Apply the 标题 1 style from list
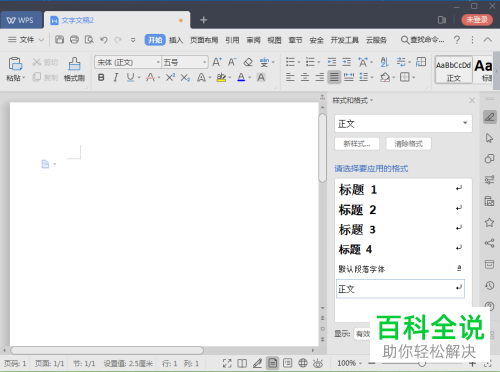The width and height of the screenshot is (500, 372). [400, 189]
